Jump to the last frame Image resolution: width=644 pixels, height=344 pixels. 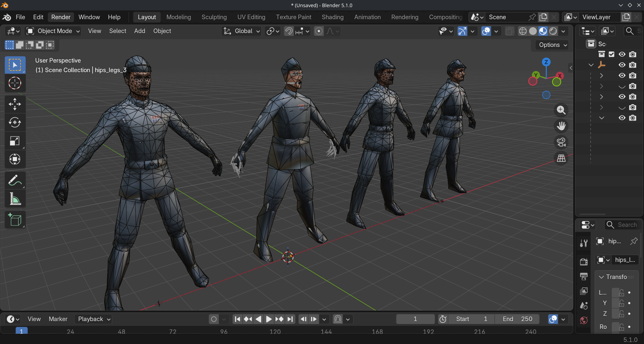pyautogui.click(x=290, y=319)
